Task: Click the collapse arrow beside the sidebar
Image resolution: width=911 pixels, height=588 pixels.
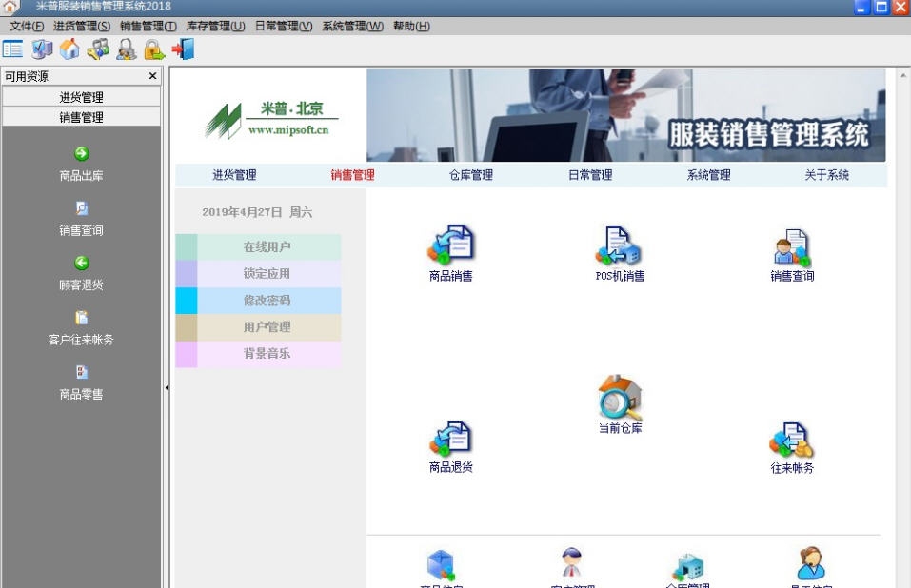Action: pyautogui.click(x=168, y=388)
